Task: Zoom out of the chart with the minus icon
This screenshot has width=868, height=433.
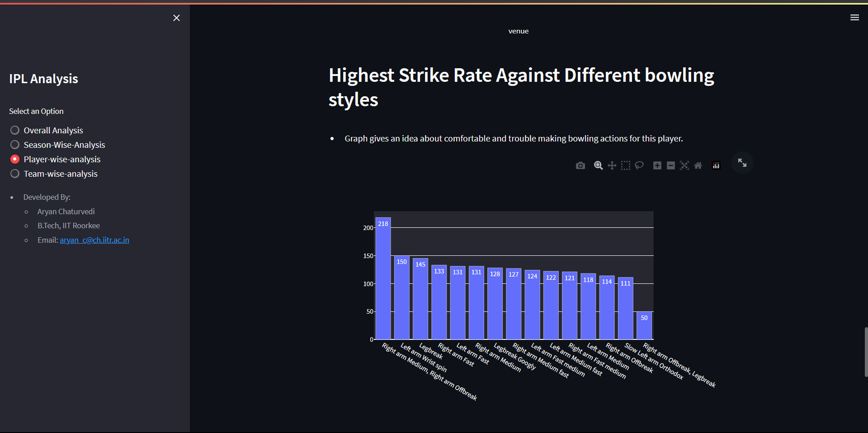Action: (x=671, y=165)
